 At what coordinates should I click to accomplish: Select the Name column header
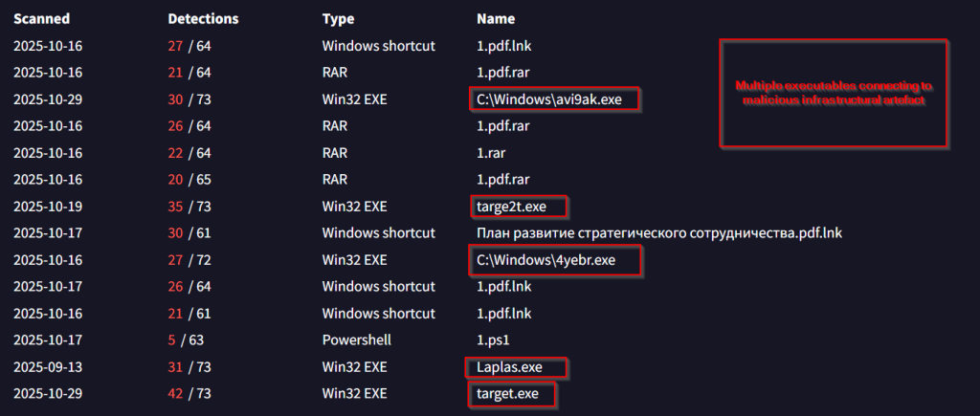[x=496, y=19]
